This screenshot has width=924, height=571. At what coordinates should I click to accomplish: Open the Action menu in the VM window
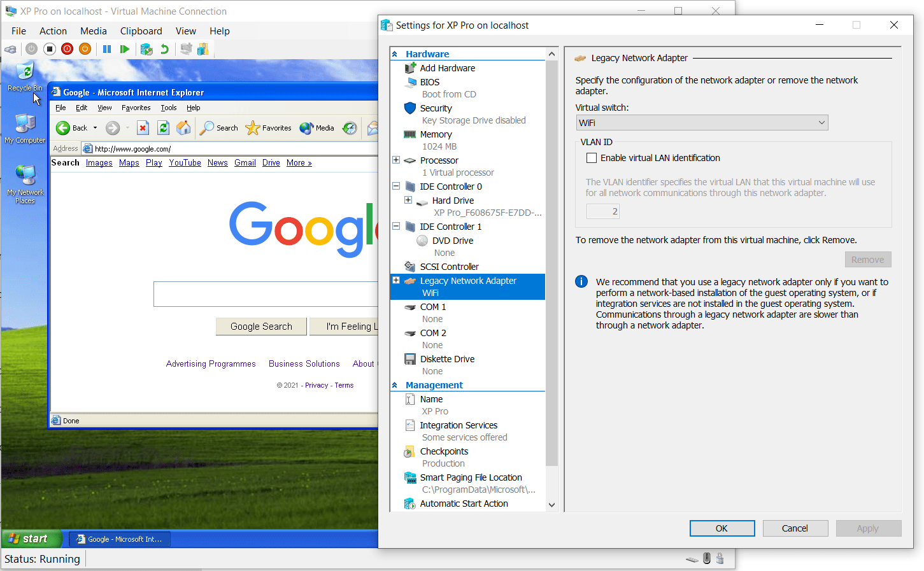tap(53, 31)
